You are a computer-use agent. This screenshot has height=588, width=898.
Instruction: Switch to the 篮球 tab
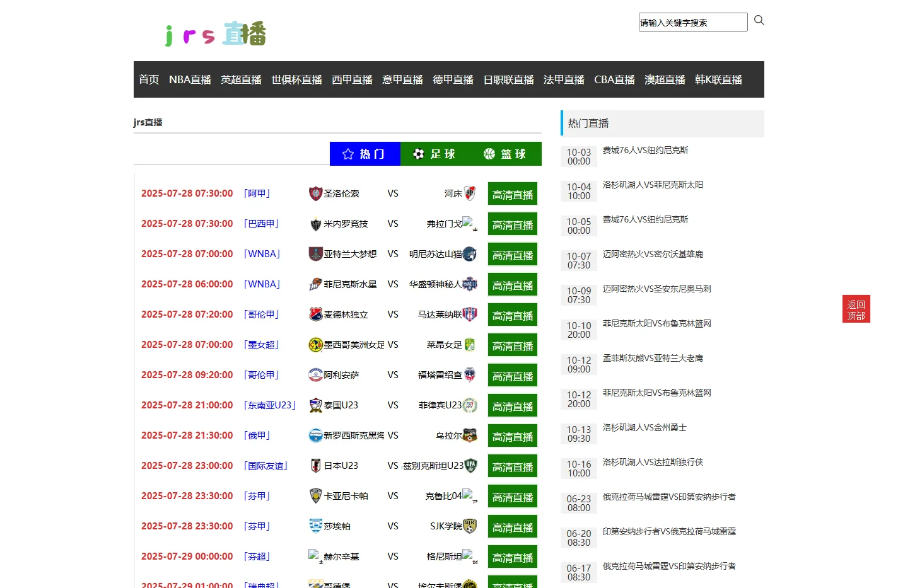coord(506,154)
